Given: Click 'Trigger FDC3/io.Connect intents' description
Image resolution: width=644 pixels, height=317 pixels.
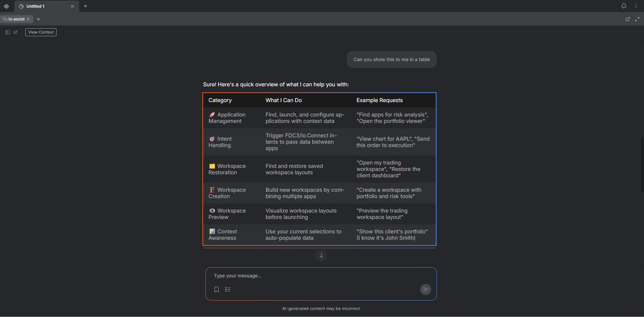Looking at the screenshot, I should pyautogui.click(x=301, y=142).
